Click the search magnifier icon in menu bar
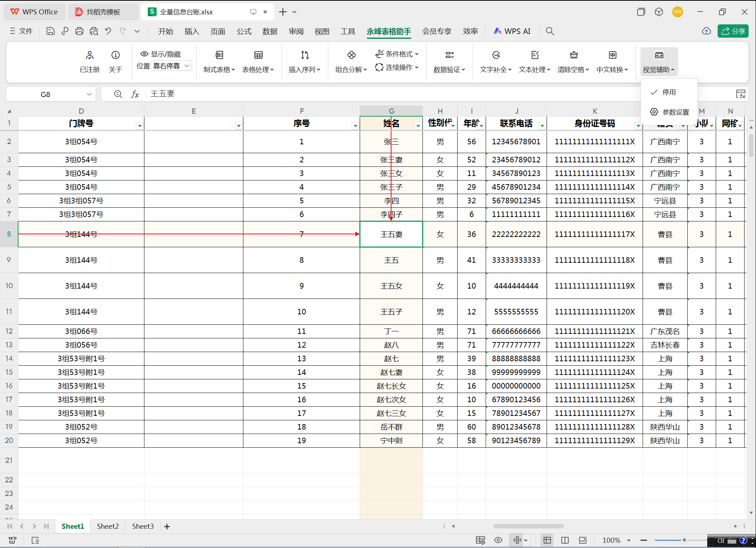Viewport: 756px width, 548px height. 550,31
